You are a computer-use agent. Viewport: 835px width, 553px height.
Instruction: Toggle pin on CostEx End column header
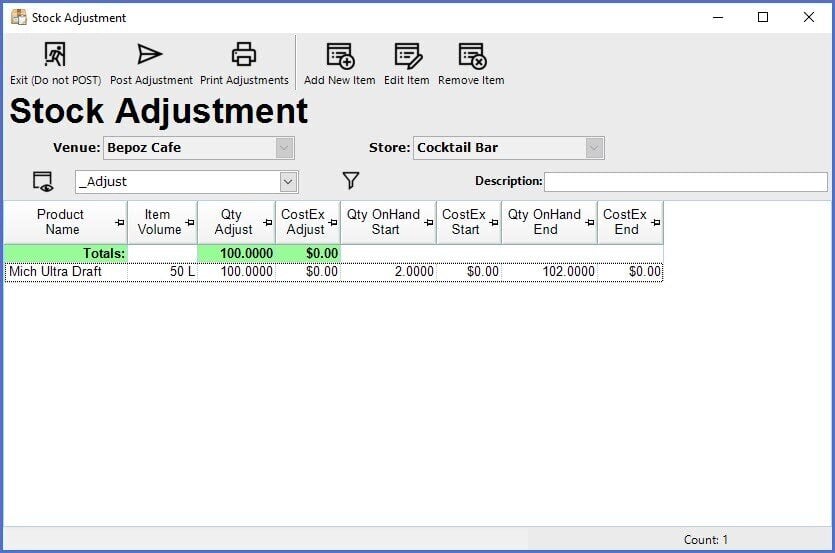pyautogui.click(x=655, y=223)
